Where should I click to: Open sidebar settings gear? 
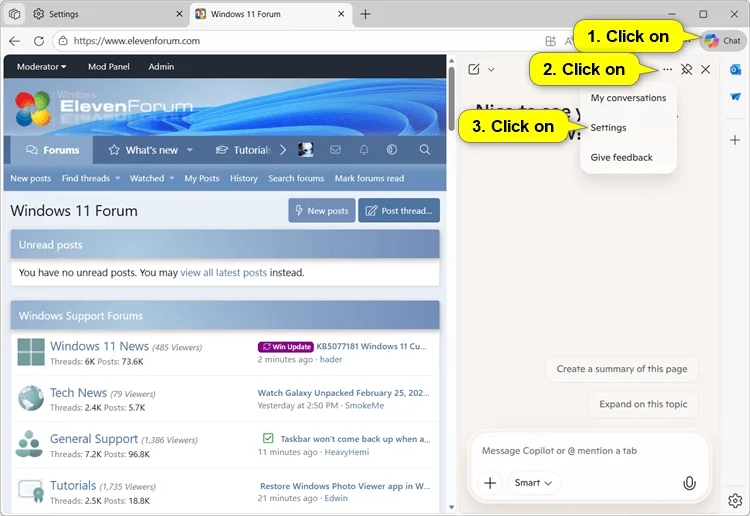point(735,501)
